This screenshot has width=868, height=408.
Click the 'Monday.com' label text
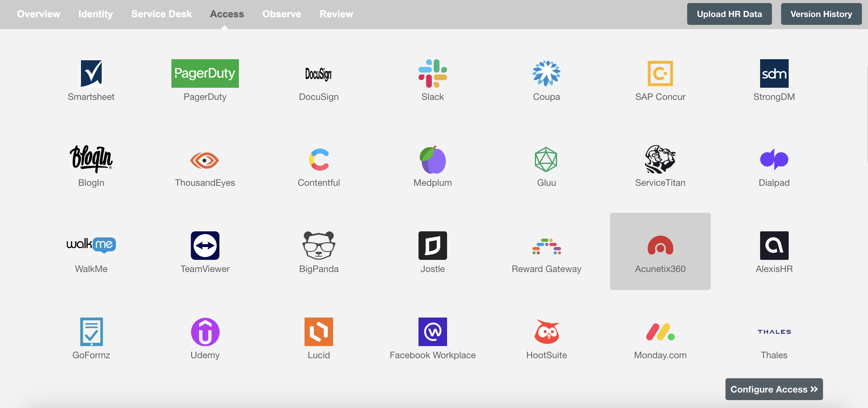coord(660,355)
